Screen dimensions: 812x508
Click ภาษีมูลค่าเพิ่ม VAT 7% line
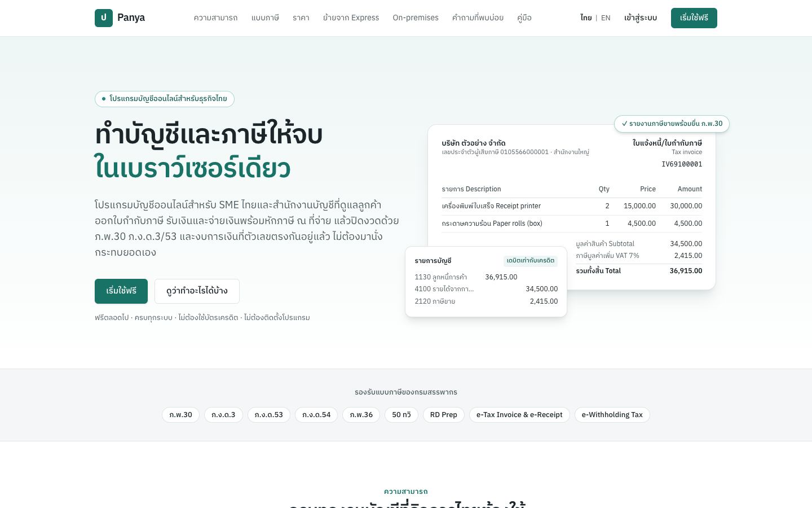639,256
